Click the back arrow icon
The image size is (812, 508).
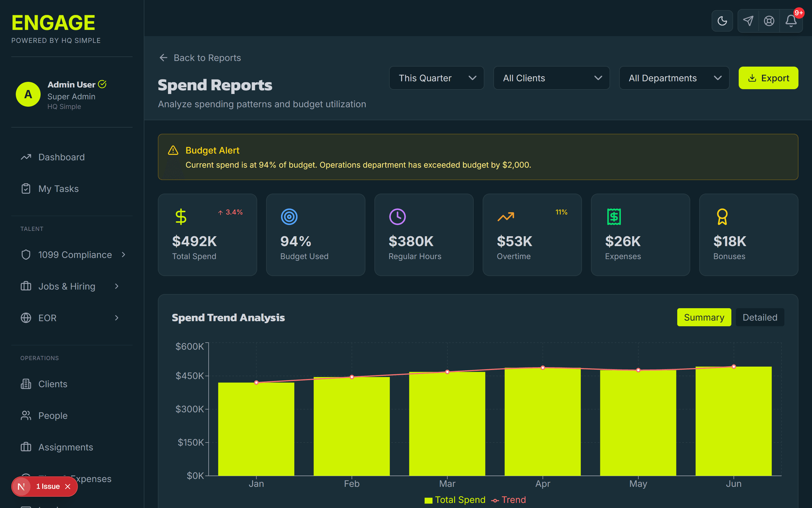point(164,58)
